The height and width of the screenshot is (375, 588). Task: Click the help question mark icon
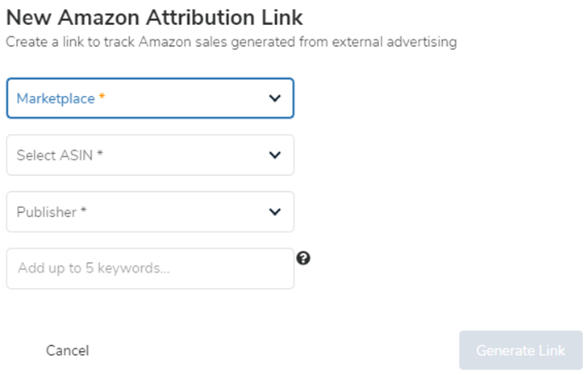click(303, 258)
